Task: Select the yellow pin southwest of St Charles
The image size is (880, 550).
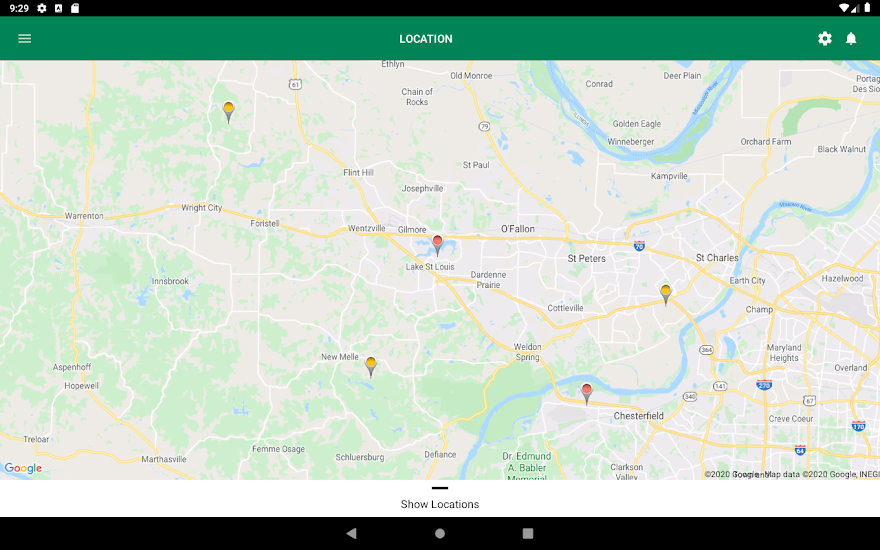Action: (666, 293)
